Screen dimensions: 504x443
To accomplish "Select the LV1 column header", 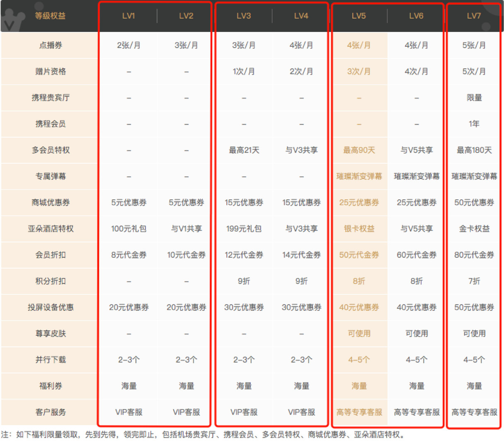I will (x=128, y=16).
